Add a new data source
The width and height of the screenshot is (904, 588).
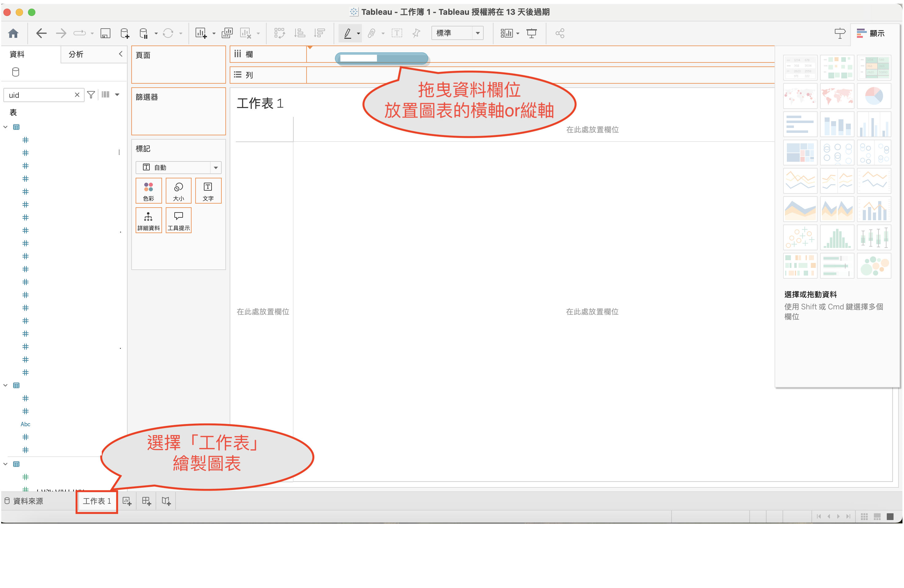point(125,34)
